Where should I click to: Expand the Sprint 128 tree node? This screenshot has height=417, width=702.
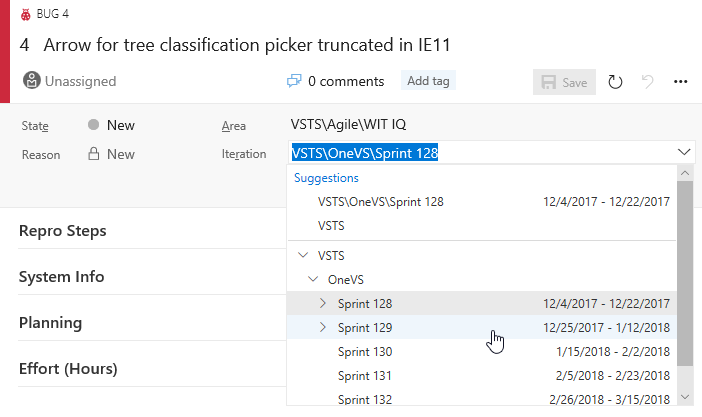click(x=322, y=303)
